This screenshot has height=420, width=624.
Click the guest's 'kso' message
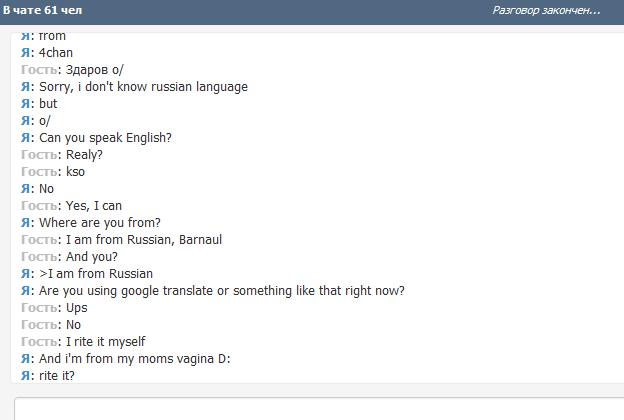tap(75, 171)
